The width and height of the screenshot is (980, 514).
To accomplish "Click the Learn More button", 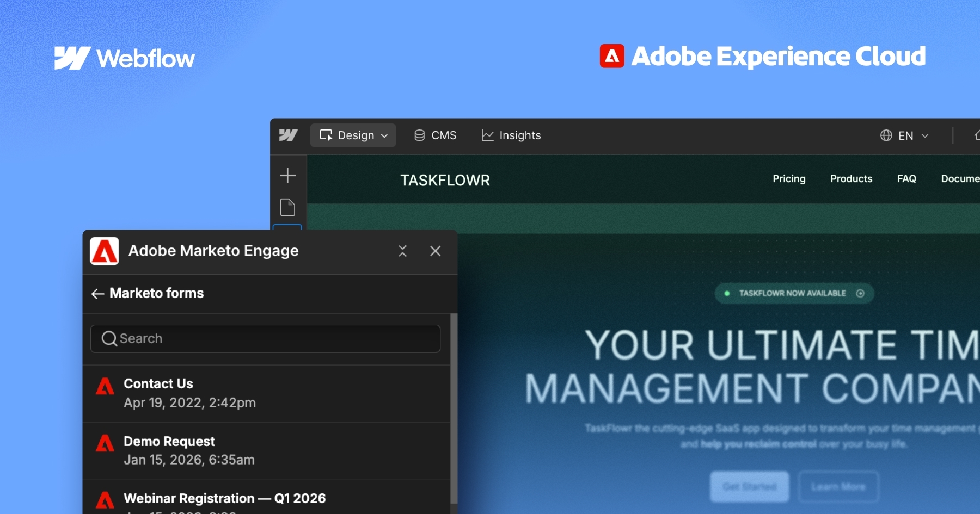I will (838, 487).
